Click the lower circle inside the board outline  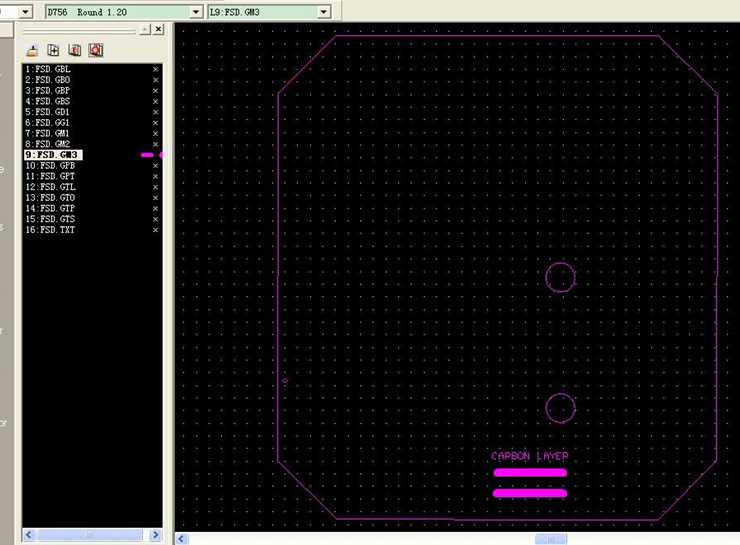click(x=560, y=408)
